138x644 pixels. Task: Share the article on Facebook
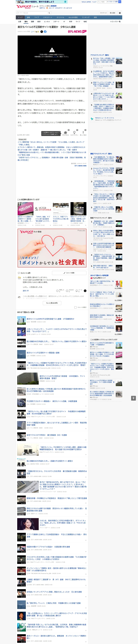click(x=45, y=32)
